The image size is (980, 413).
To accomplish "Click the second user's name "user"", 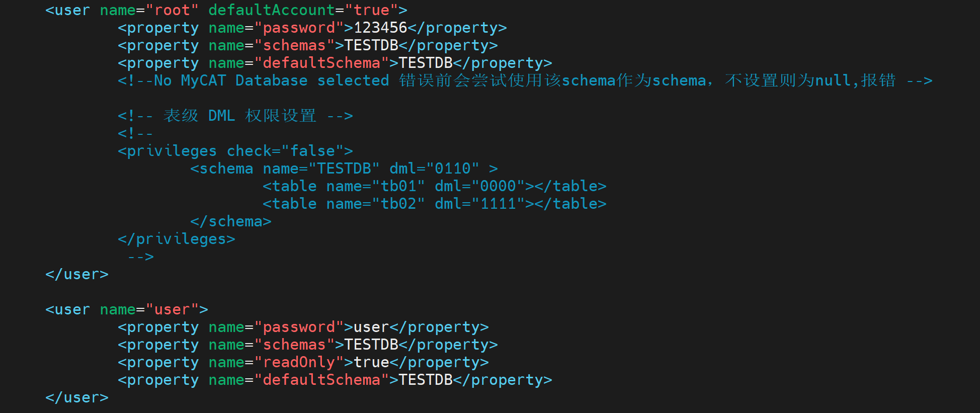I will point(172,309).
